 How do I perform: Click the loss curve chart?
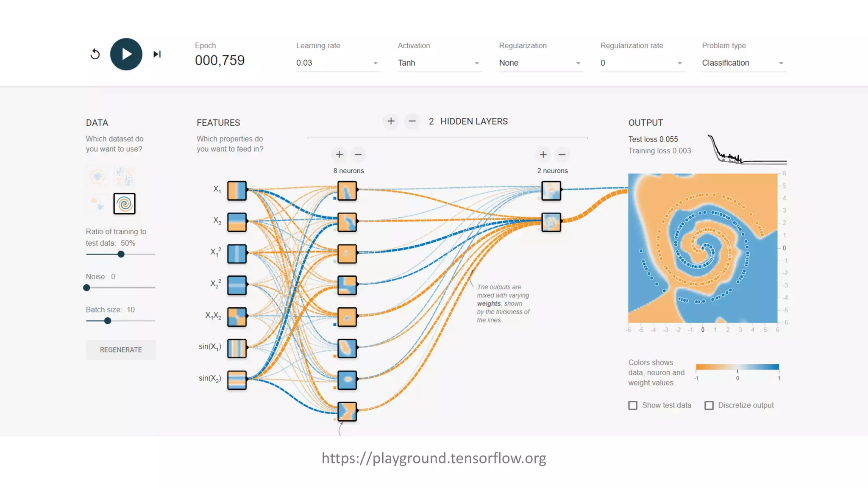click(747, 149)
